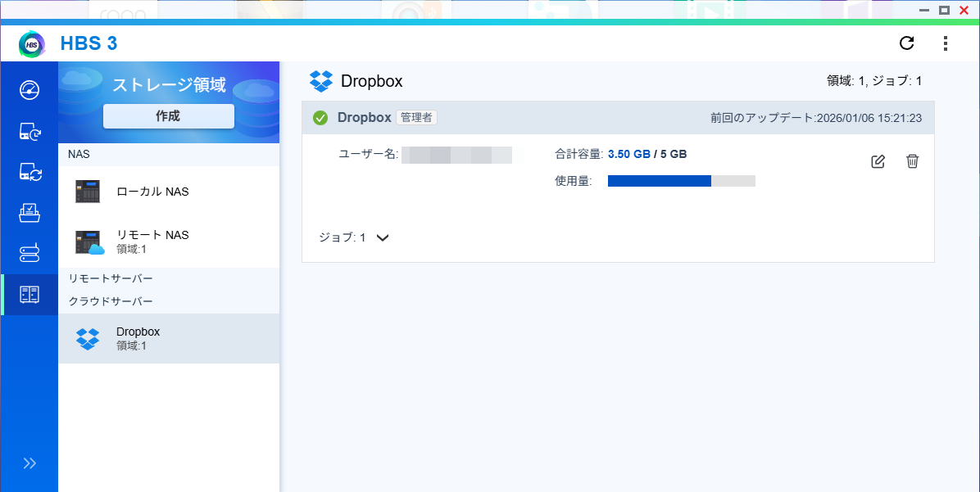Screen dimensions: 980x492
Task: Delete the Dropbox storage space
Action: pyautogui.click(x=913, y=161)
